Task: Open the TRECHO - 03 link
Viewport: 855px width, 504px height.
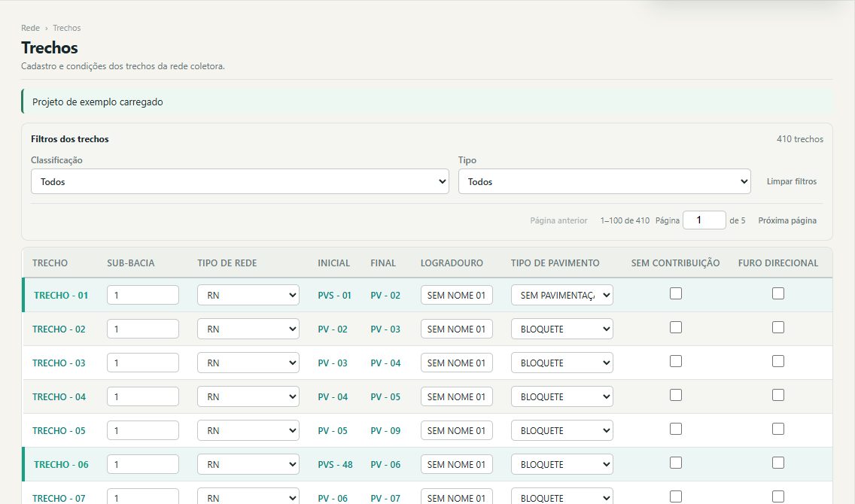Action: [x=59, y=363]
